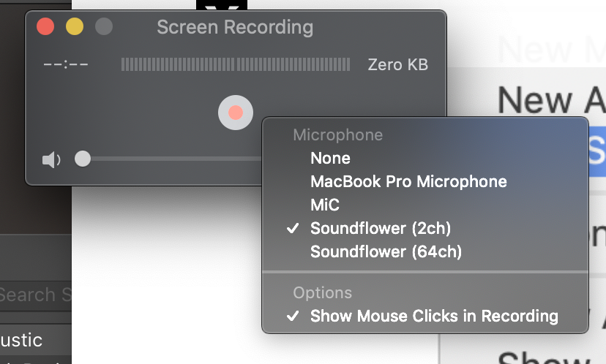Click the checkmark beside Soundflower (2ch)
The height and width of the screenshot is (364, 606).
click(293, 229)
